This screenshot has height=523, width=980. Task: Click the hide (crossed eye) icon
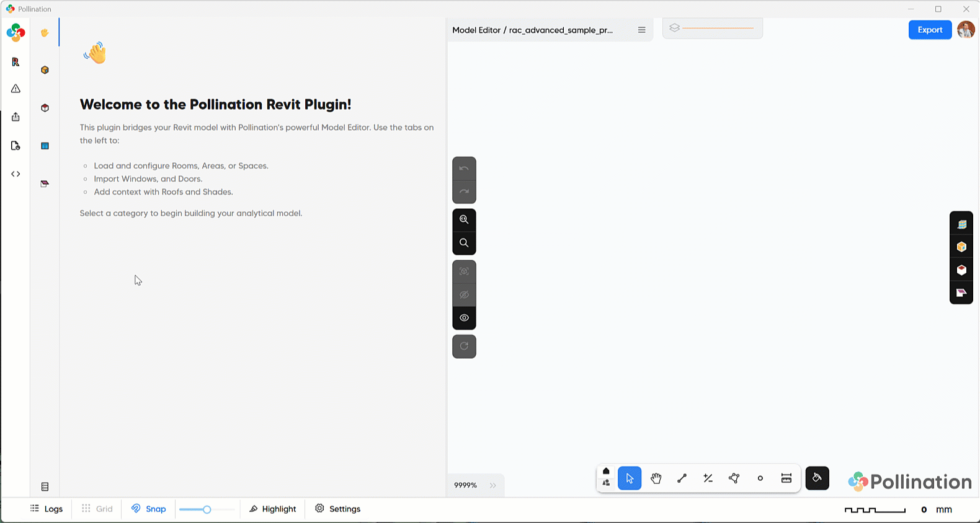(464, 295)
